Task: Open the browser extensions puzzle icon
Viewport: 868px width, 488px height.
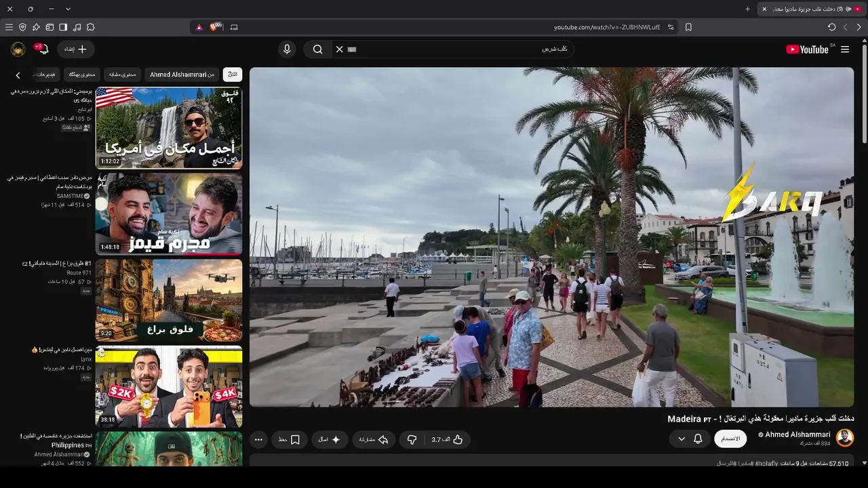Action: (90, 27)
